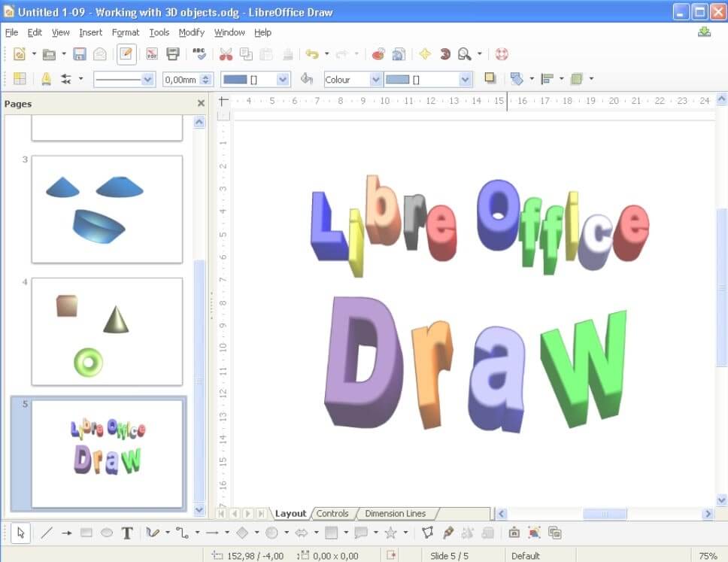Open the Navigator star icon
The width and height of the screenshot is (728, 562).
pyautogui.click(x=425, y=54)
